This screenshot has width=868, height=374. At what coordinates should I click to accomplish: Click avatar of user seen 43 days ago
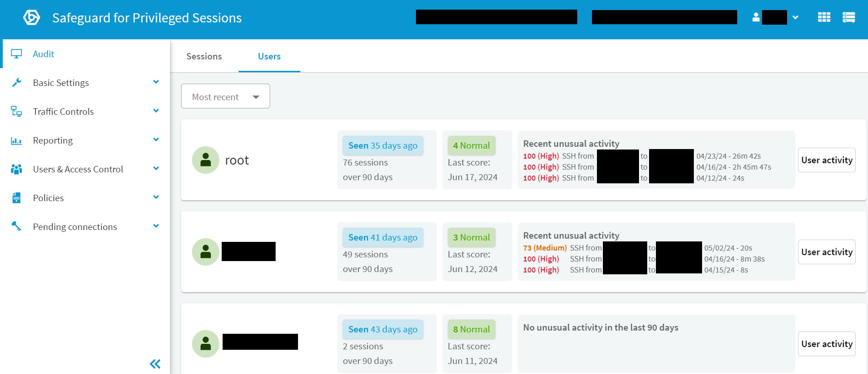(206, 344)
